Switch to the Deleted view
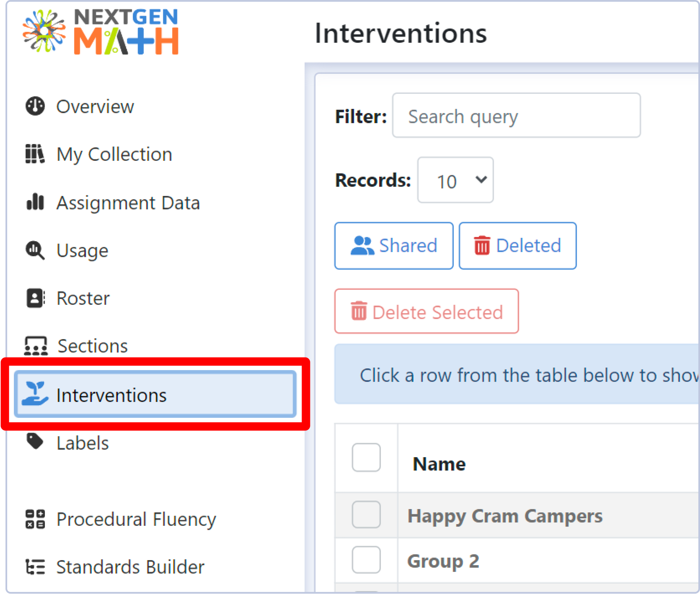This screenshot has height=594, width=700. coord(517,246)
